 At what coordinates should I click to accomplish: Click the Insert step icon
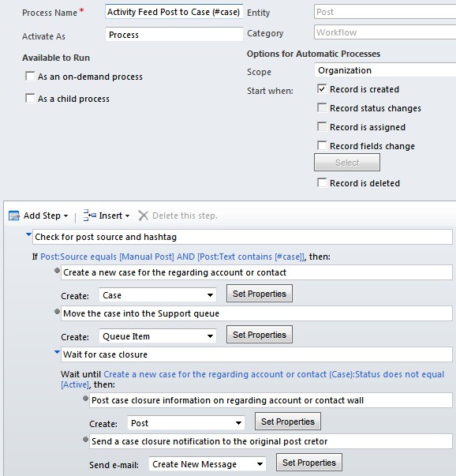coord(89,216)
